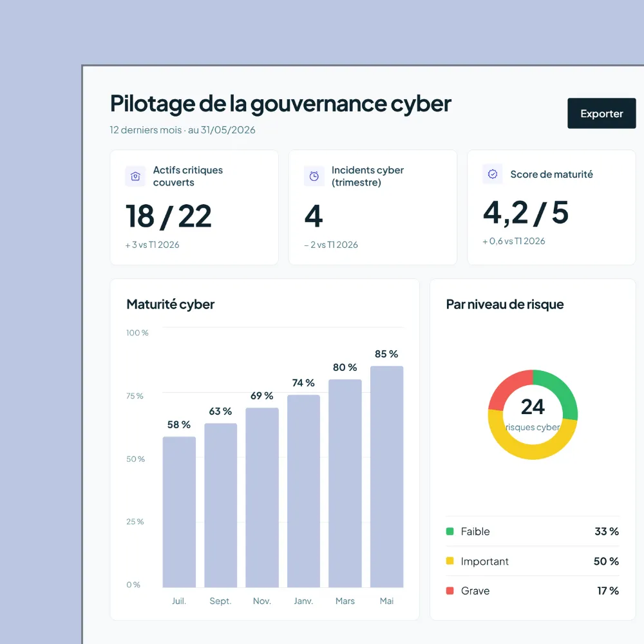Click the 'Score de maturité' label
Screen dimensions: 644x644
point(552,174)
